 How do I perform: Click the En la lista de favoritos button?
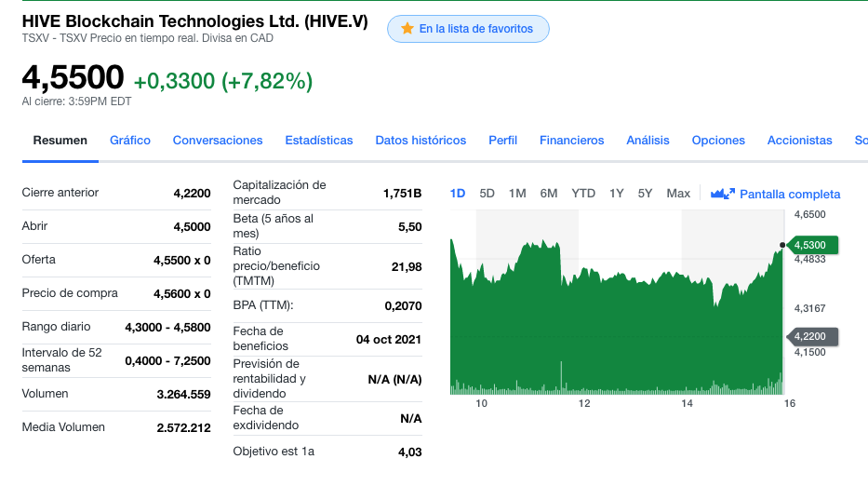pos(468,29)
